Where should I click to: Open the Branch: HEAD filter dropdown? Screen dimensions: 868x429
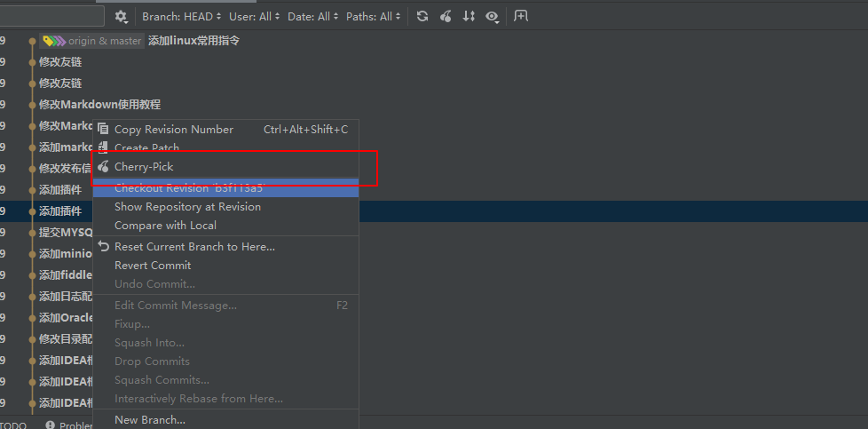[182, 17]
